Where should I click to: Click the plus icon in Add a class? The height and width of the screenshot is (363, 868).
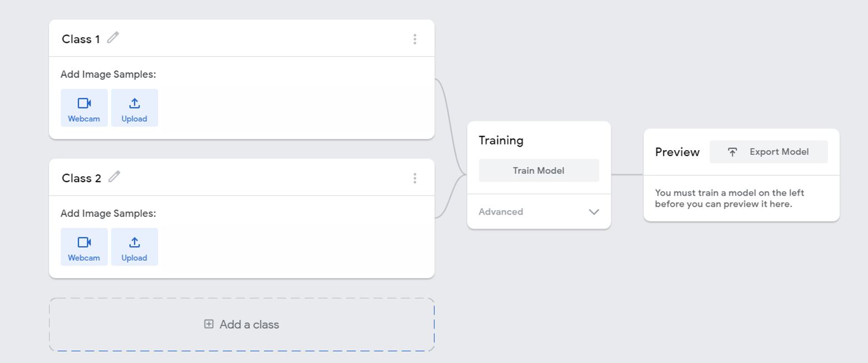pyautogui.click(x=209, y=324)
